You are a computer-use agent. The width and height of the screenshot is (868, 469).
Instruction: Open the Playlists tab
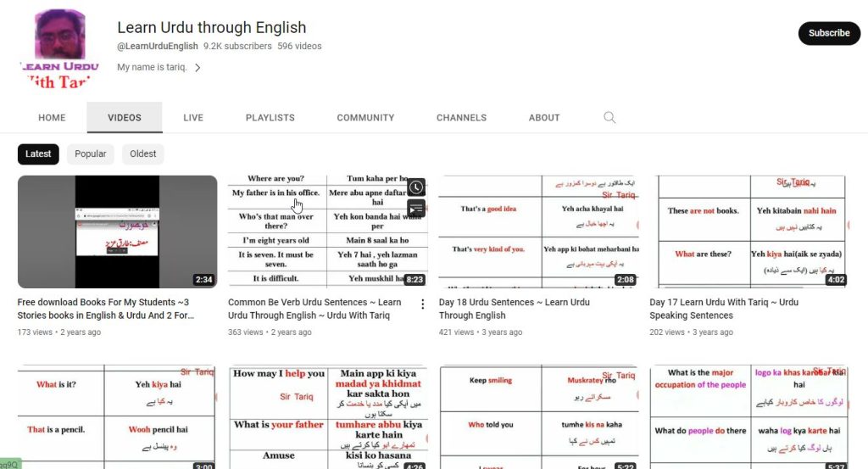point(270,118)
